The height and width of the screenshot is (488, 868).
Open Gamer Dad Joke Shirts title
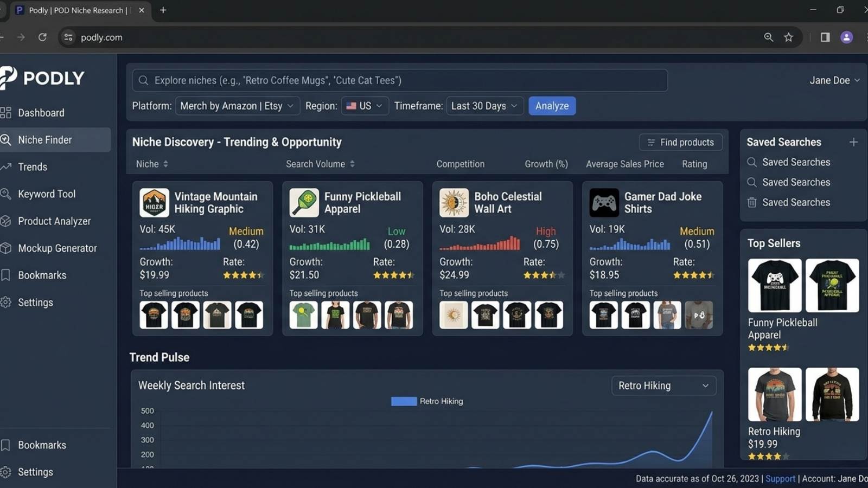click(662, 203)
